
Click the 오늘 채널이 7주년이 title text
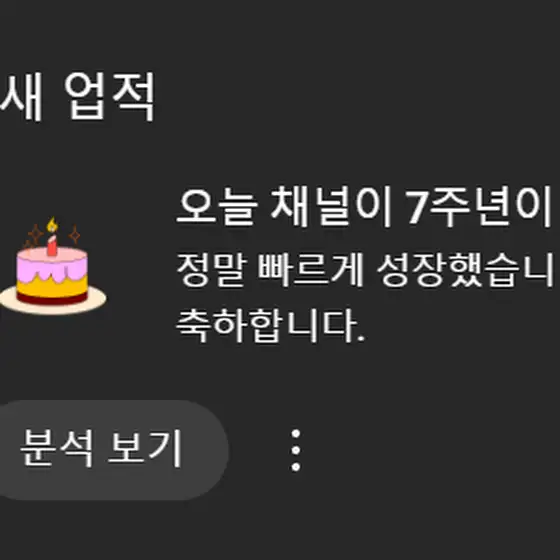pyautogui.click(x=364, y=207)
